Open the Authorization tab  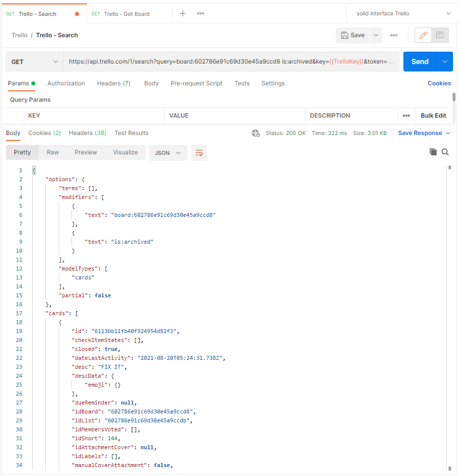pos(66,83)
